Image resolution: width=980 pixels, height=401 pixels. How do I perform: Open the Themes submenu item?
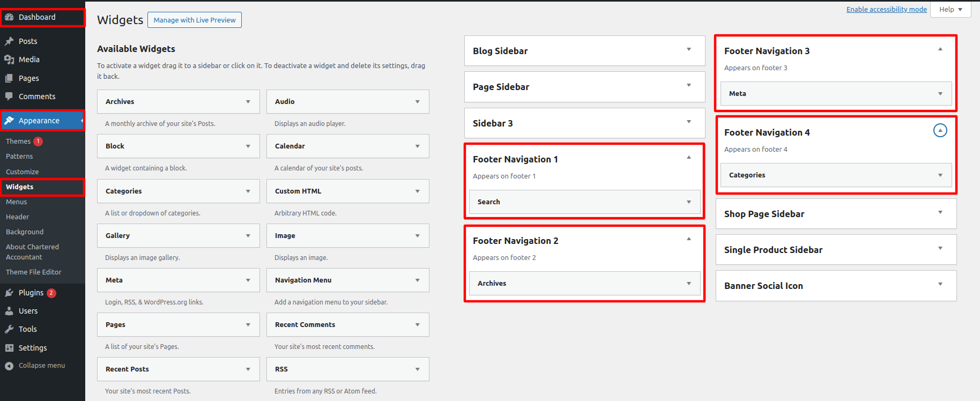(x=18, y=142)
